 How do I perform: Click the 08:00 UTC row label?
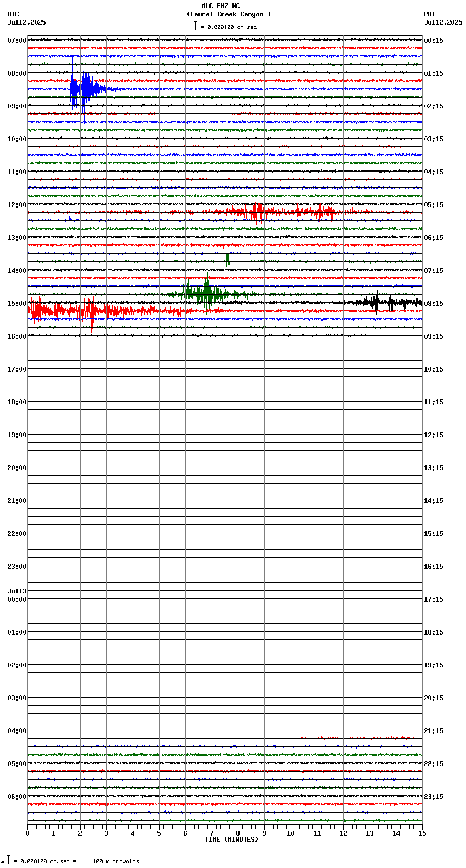pyautogui.click(x=17, y=73)
